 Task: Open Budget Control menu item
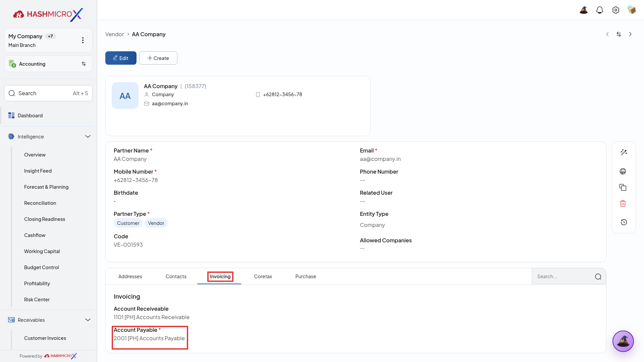coord(41,267)
